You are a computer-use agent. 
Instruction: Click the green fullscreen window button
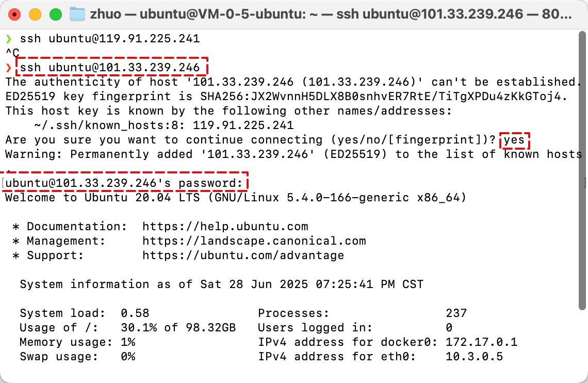coord(56,14)
